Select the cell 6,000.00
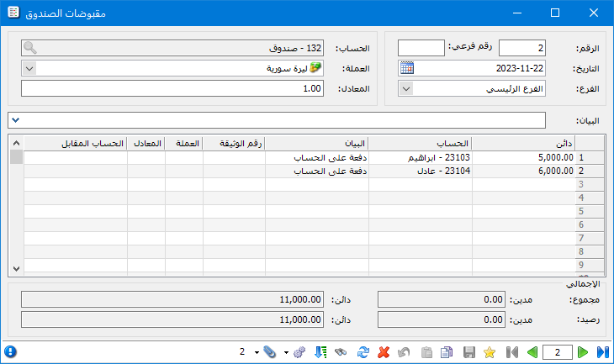Viewport: 614px width, 364px height. click(x=523, y=171)
